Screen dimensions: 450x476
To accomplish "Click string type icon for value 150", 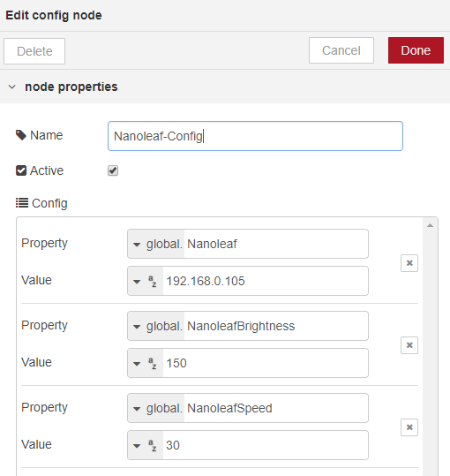I will click(x=153, y=363).
